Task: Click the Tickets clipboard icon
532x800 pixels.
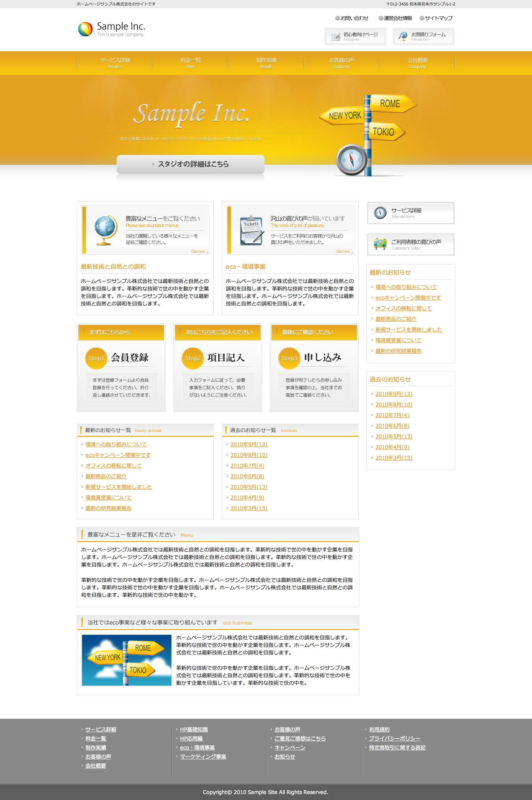Action: [251, 230]
